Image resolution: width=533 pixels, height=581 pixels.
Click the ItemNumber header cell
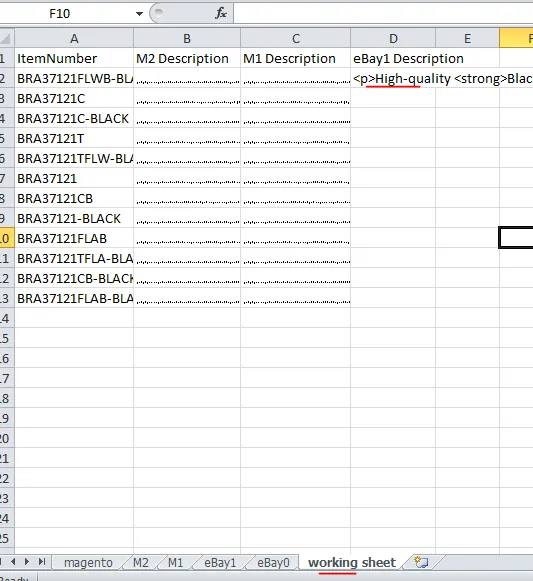pos(74,58)
